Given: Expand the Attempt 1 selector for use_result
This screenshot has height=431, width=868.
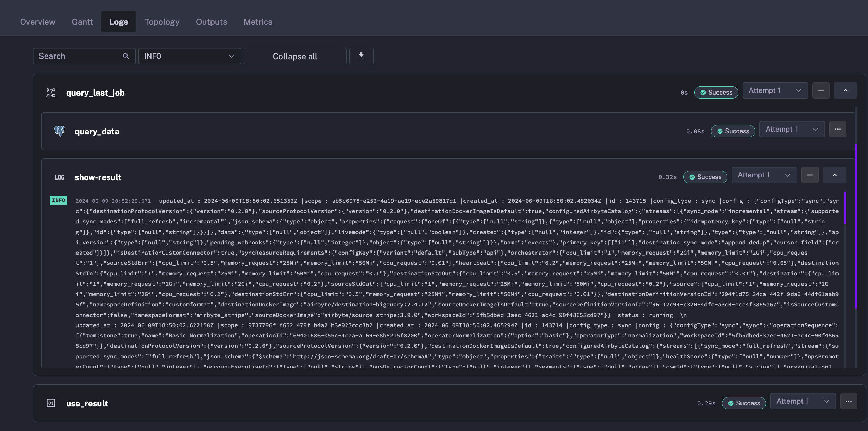Looking at the screenshot, I should click(803, 401).
